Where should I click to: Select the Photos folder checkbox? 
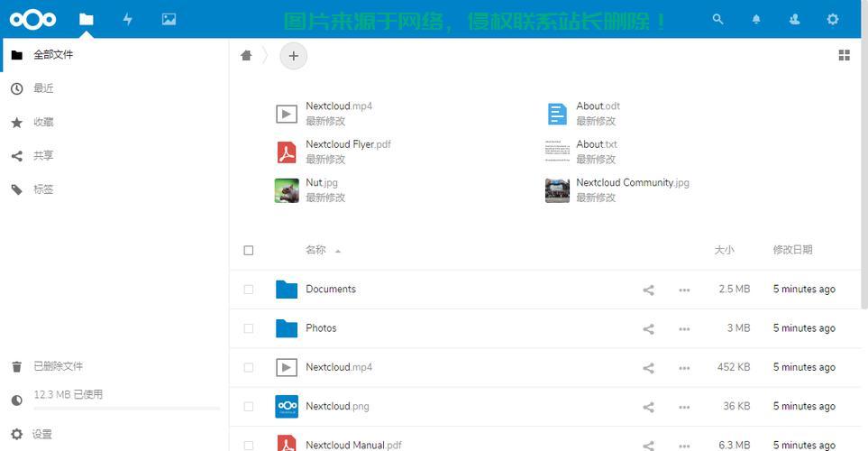pos(249,328)
